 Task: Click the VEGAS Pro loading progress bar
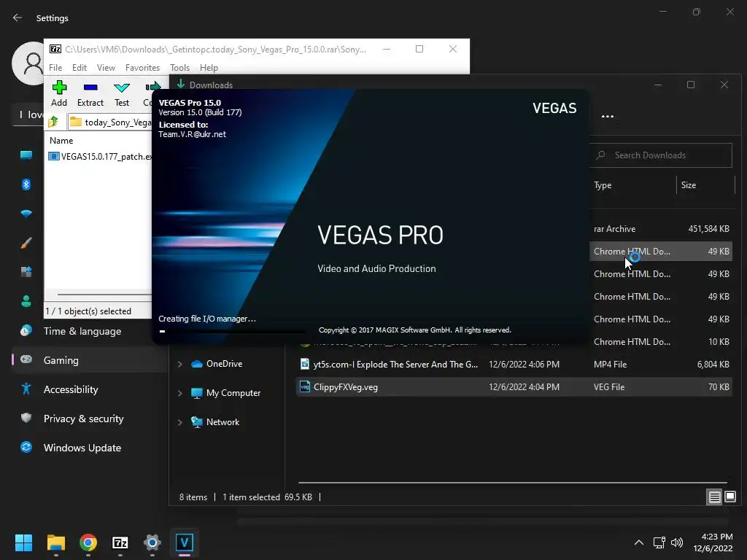(233, 331)
